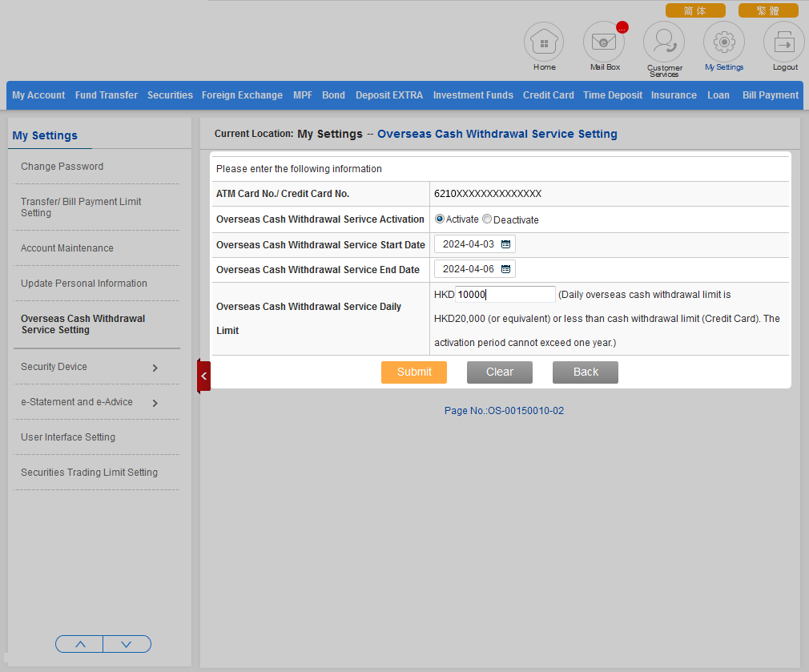Open the Mail Box icon
The height and width of the screenshot is (672, 809).
604,42
